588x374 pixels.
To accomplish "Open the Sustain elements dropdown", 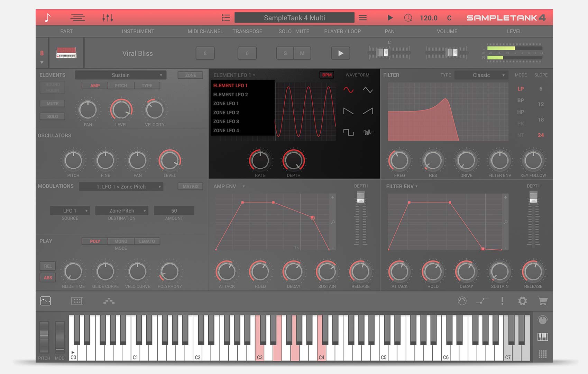I will point(121,75).
